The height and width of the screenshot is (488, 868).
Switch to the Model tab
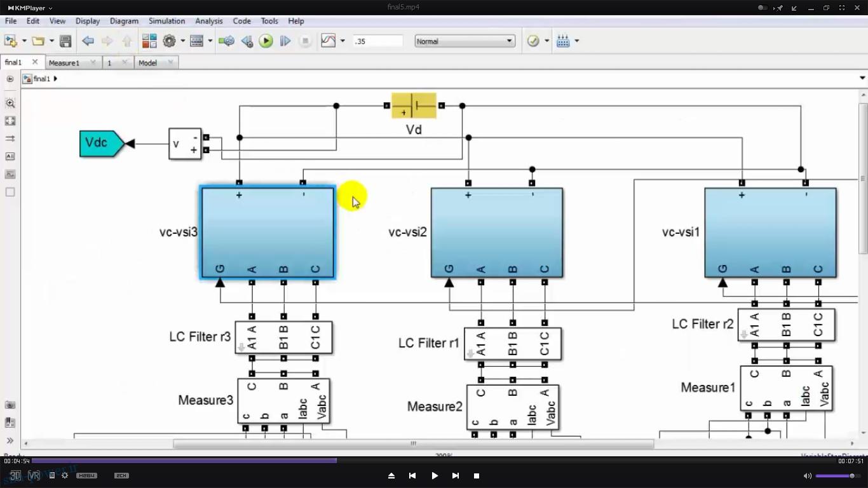click(147, 63)
